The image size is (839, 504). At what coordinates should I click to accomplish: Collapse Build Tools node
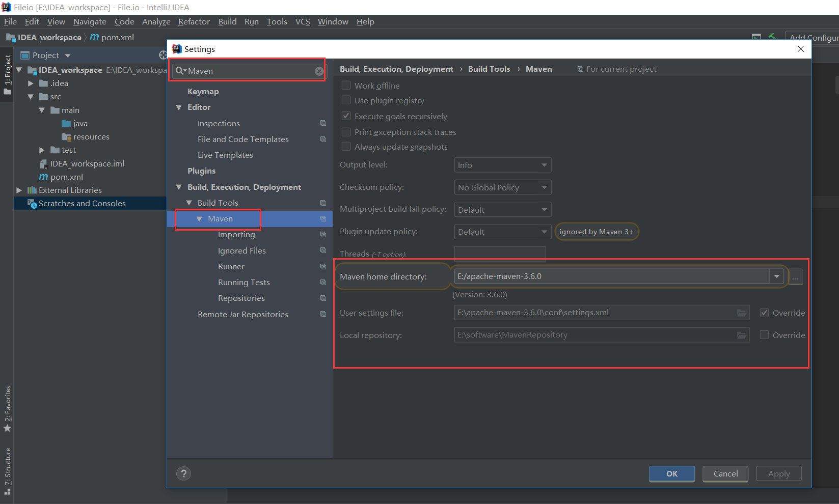click(x=189, y=203)
